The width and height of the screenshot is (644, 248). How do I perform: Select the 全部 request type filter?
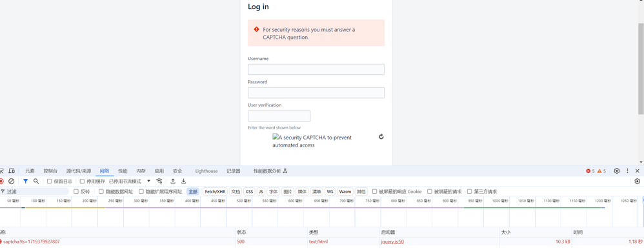[193, 192]
